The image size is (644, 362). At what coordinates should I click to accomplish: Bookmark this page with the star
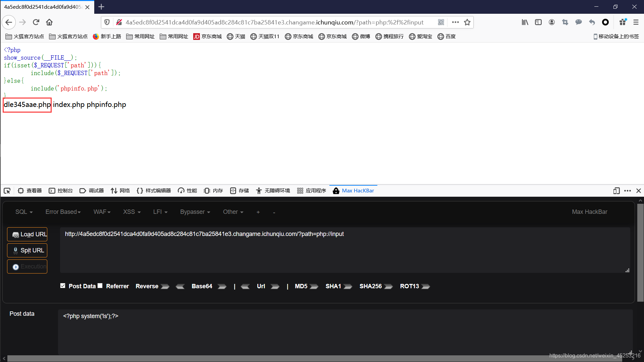click(x=467, y=22)
